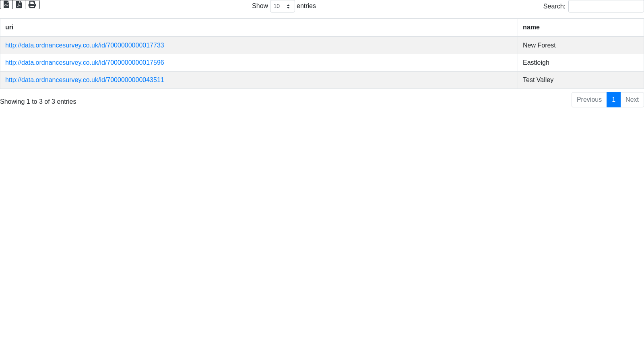Open the Show entries count dropdown
Screen dimensions: 644x362
[x=282, y=6]
